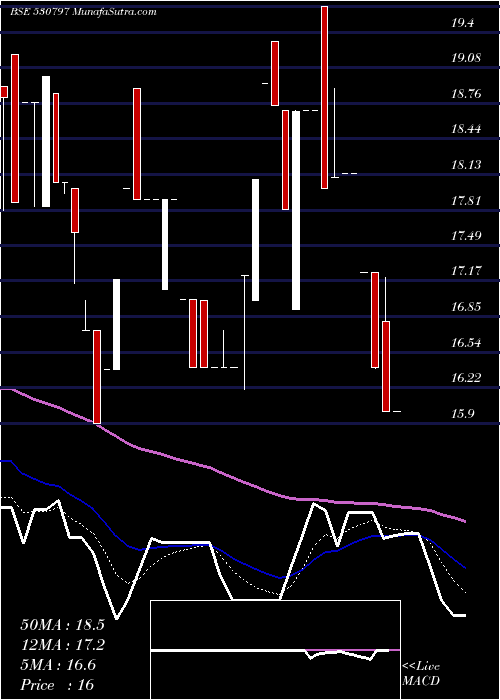Click the 16.85 price axis label
Viewport: 500px width, 700px height.
click(x=466, y=307)
